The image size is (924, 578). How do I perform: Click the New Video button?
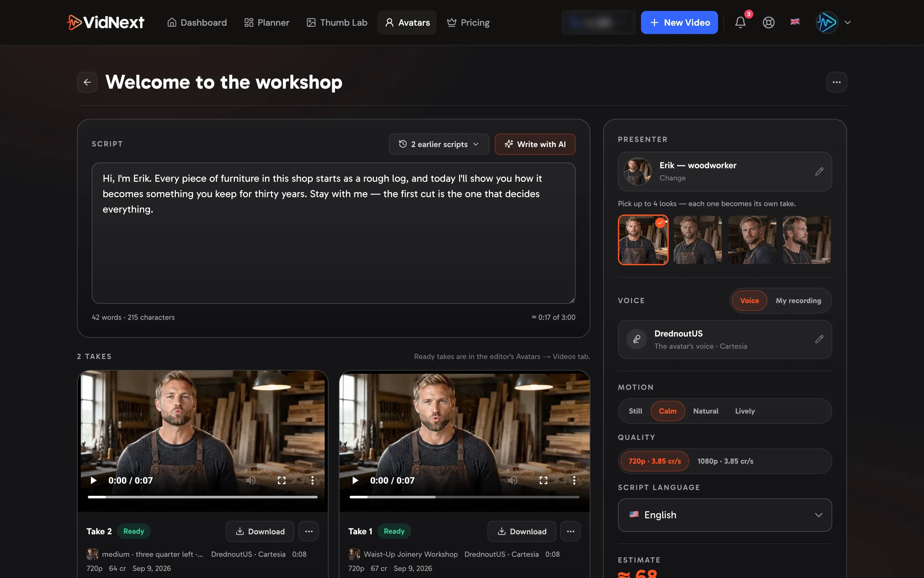[x=679, y=22]
